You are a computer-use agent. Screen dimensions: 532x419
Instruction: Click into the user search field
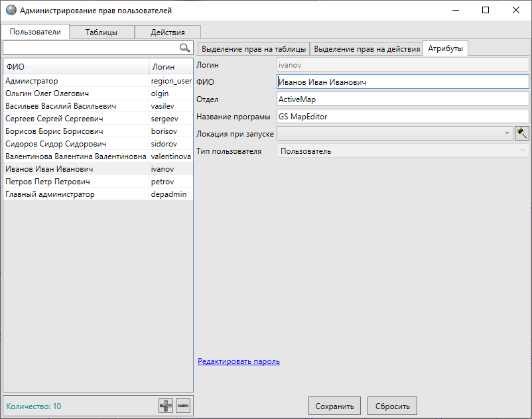click(x=90, y=48)
